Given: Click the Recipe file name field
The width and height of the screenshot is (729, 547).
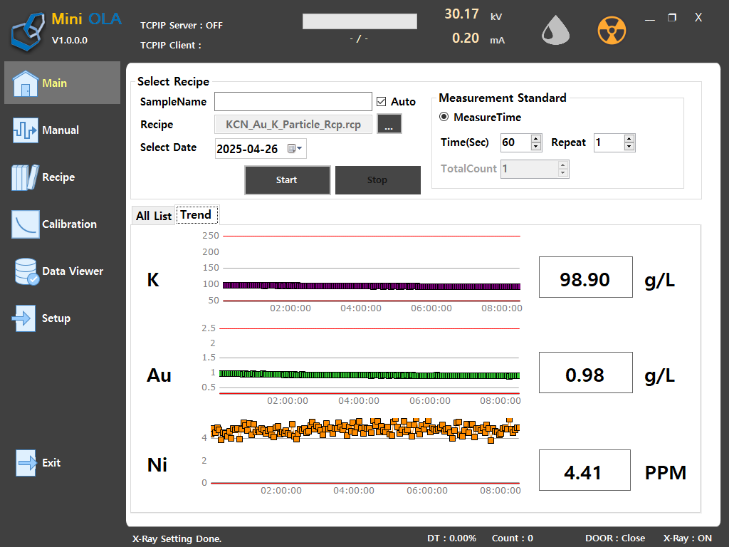Looking at the screenshot, I should click(293, 125).
